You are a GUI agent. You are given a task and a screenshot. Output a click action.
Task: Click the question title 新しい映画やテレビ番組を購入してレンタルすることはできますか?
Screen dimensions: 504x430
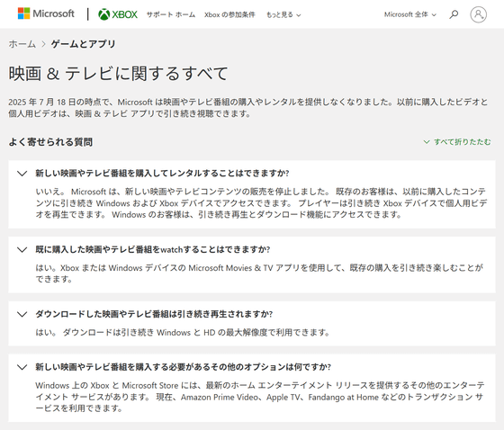tap(162, 174)
